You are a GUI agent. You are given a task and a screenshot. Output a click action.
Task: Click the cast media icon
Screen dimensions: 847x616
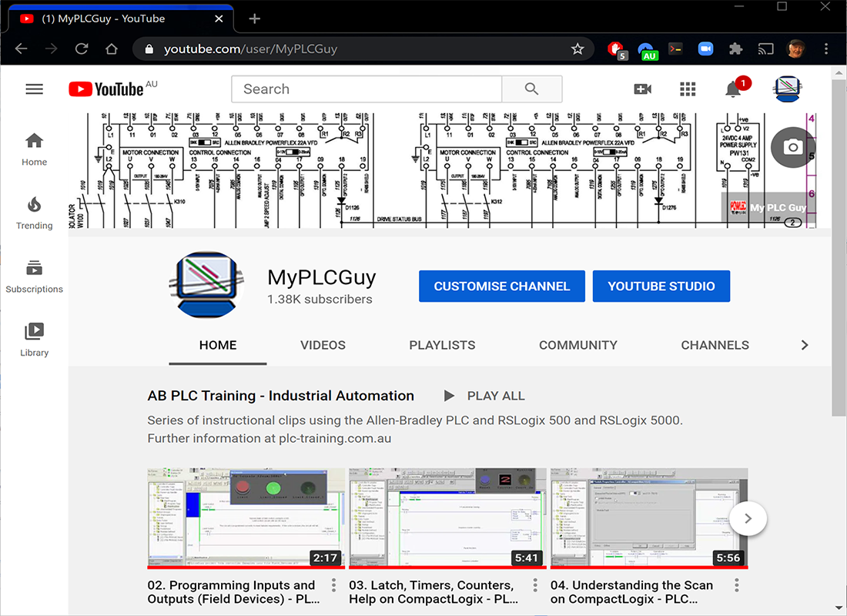pos(765,49)
